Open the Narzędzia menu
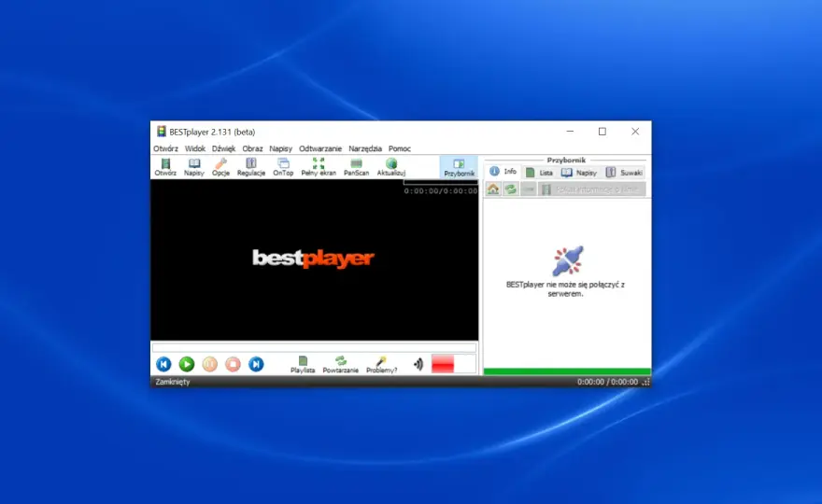This screenshot has width=822, height=504. 365,148
